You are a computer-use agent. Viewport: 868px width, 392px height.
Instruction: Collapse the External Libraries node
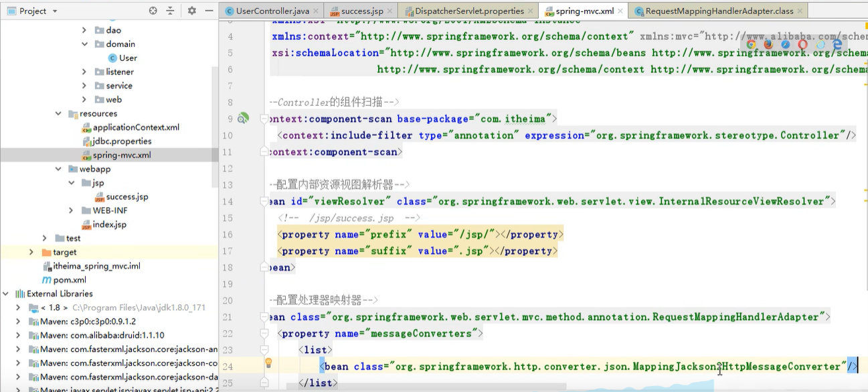click(x=5, y=293)
